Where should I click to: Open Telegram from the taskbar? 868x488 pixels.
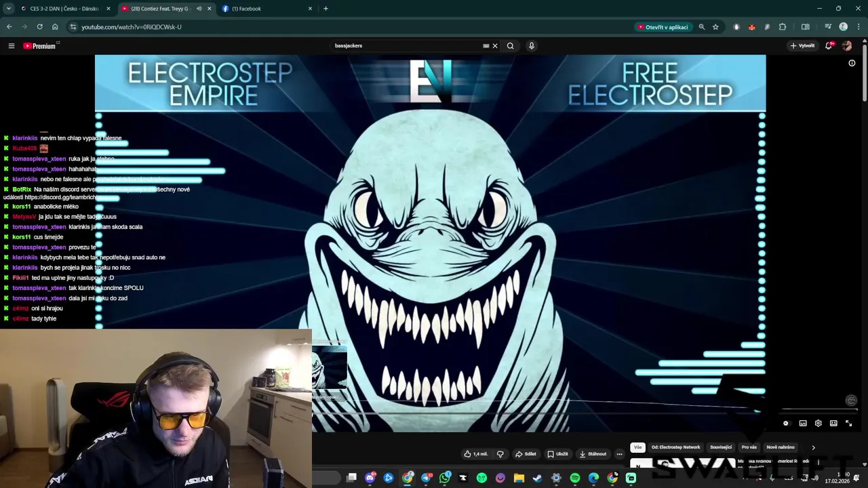click(x=427, y=478)
